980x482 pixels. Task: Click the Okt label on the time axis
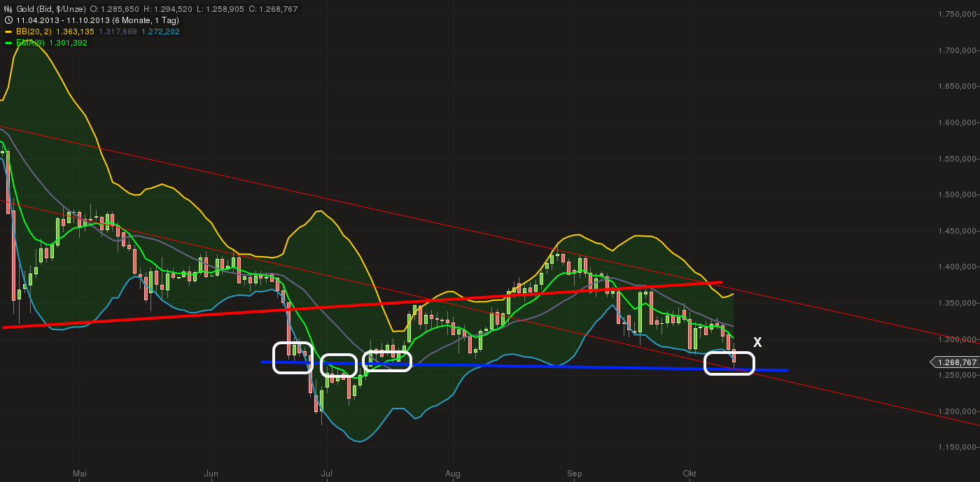(689, 474)
